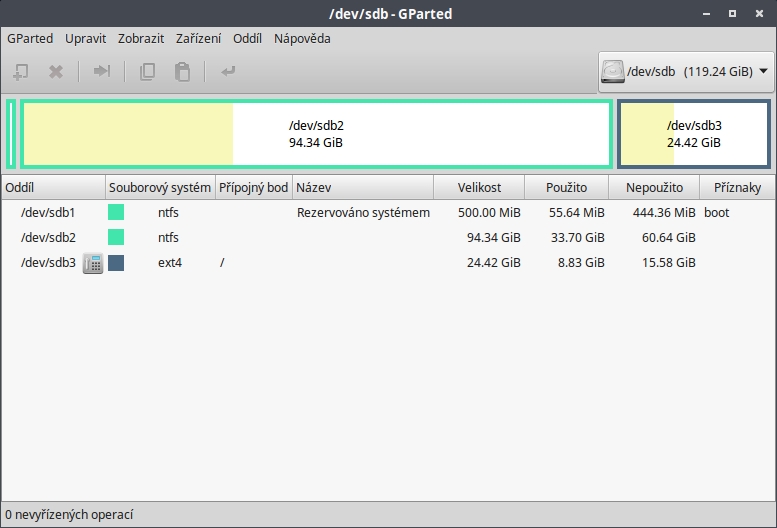This screenshot has height=528, width=777.
Task: Click the Velikost column header
Action: coord(479,187)
